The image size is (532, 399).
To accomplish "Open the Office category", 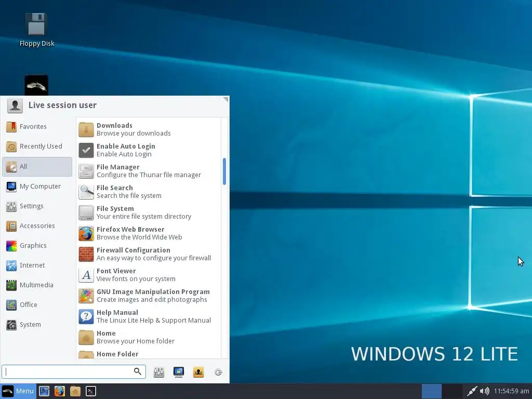I will pos(37,304).
